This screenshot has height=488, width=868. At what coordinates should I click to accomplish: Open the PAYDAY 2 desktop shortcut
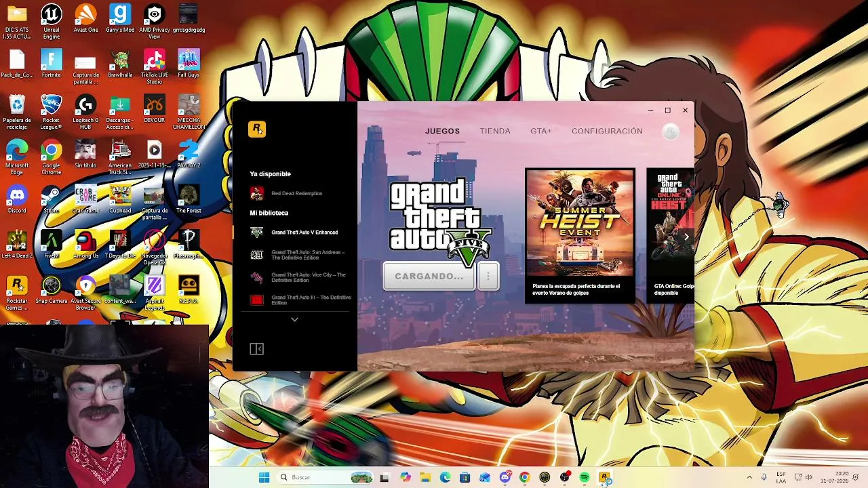(189, 154)
